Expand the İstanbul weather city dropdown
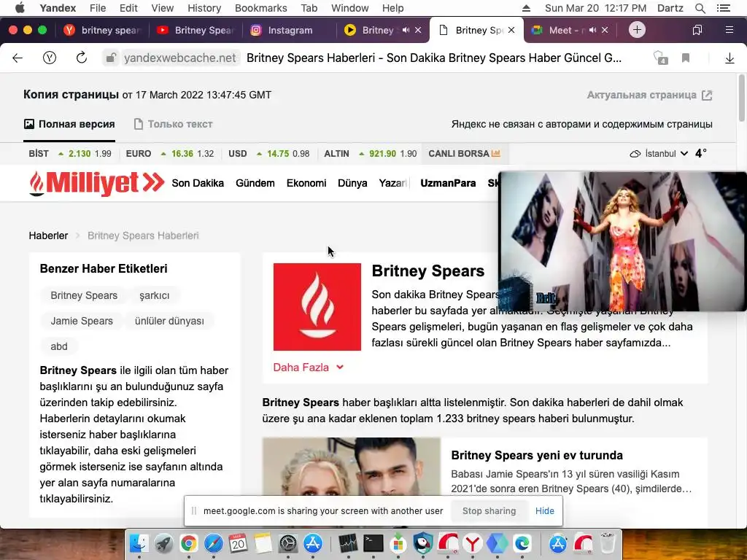This screenshot has height=560, width=747. pos(659,154)
